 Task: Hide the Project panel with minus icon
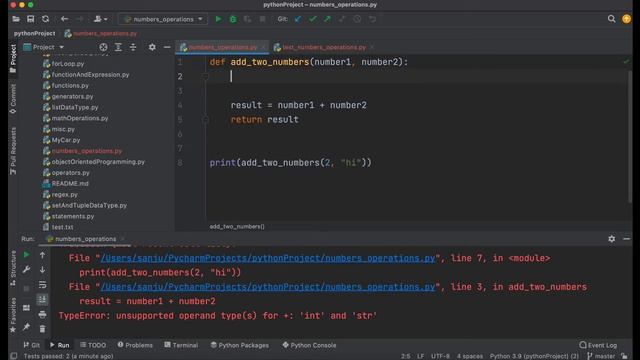click(167, 47)
